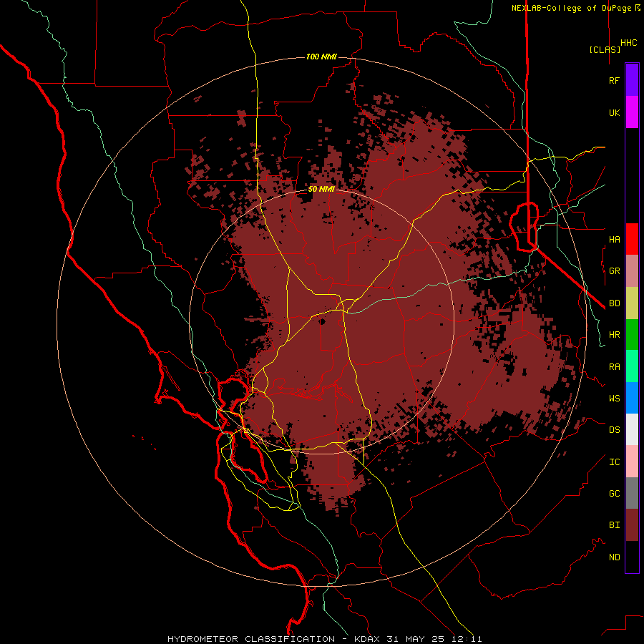Select the DS legend label

pyautogui.click(x=614, y=429)
